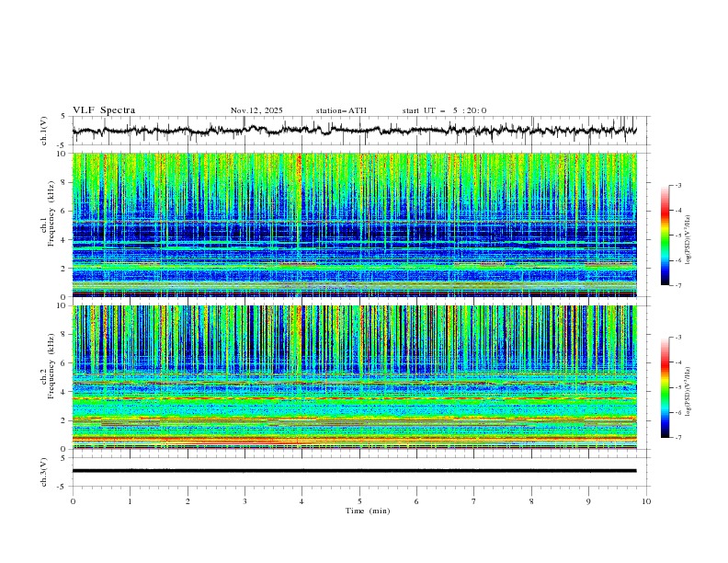
Task: Click the "-3" label on upper colorbar
Action: (x=678, y=185)
